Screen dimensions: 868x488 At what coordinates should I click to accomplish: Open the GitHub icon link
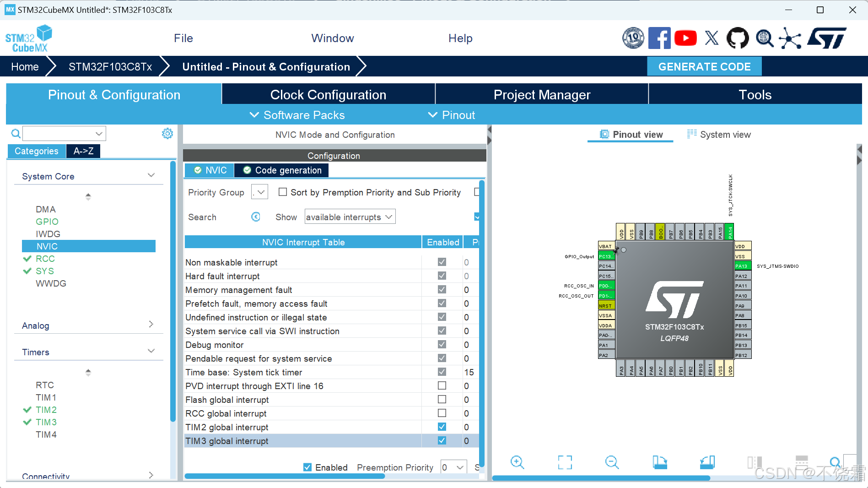(x=738, y=38)
